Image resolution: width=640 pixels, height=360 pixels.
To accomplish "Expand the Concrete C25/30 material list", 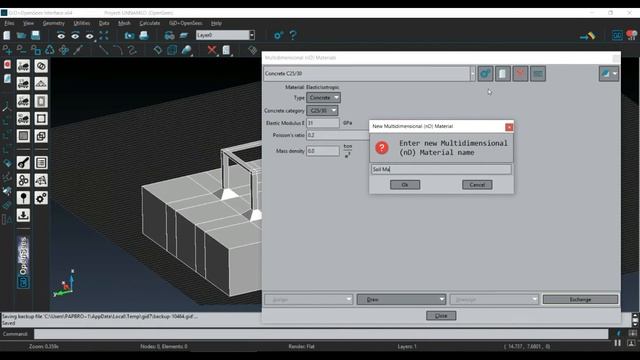I will pyautogui.click(x=473, y=74).
